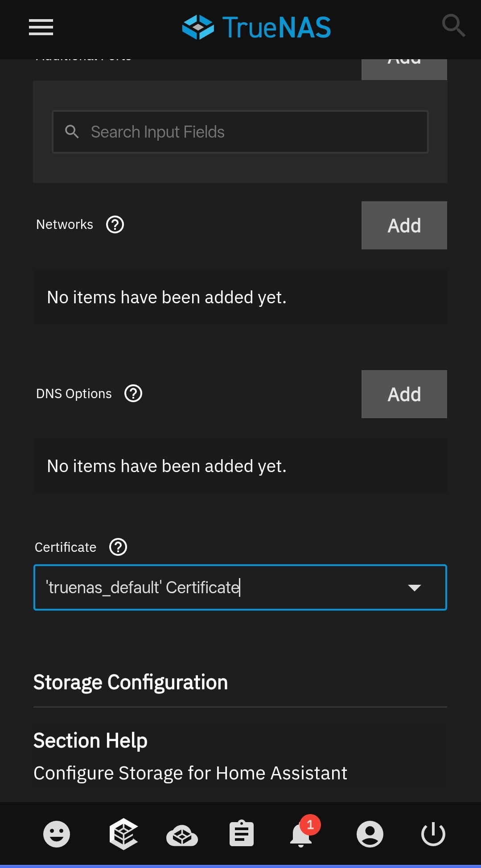Click the 'truenas_default' Certificate text

click(x=143, y=588)
